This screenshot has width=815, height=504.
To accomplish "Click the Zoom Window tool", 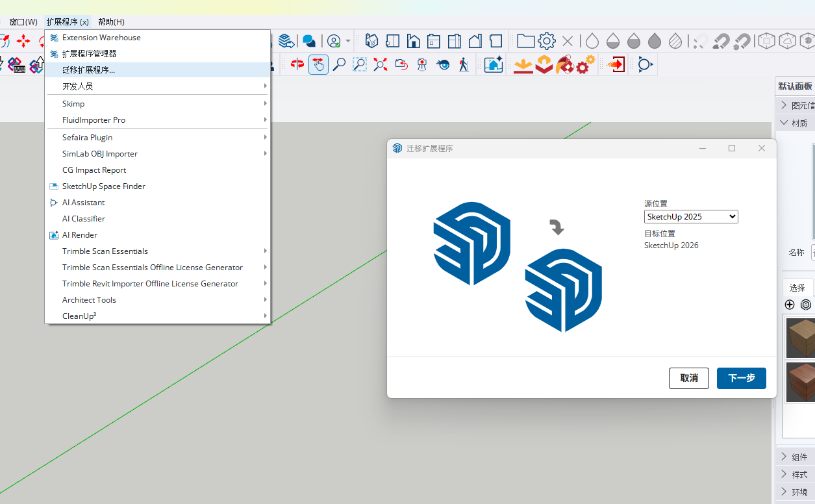I will (360, 64).
